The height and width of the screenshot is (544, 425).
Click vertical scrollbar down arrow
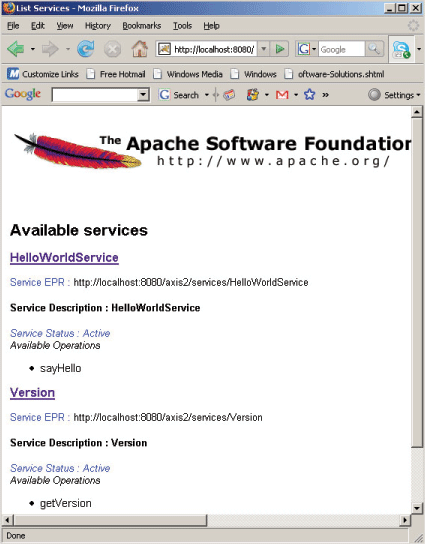pos(417,508)
